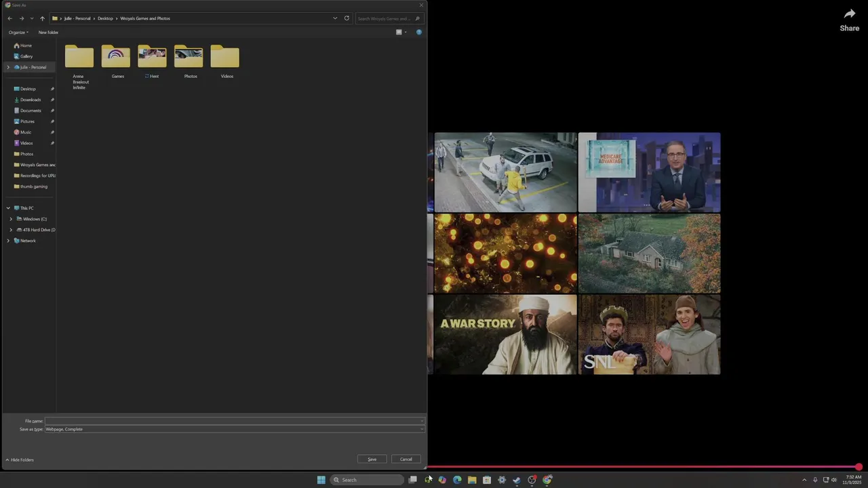Open the Settings gear on the taskbar
Screen dimensions: 868x488
point(502,480)
